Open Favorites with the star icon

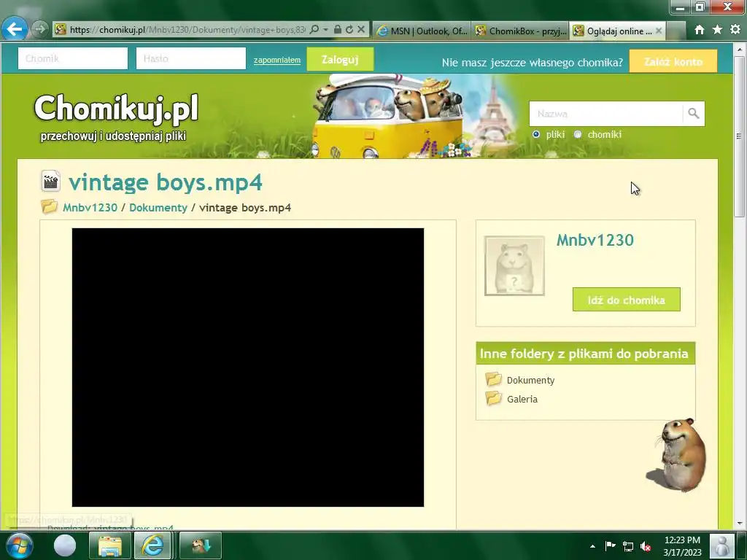[x=717, y=29]
